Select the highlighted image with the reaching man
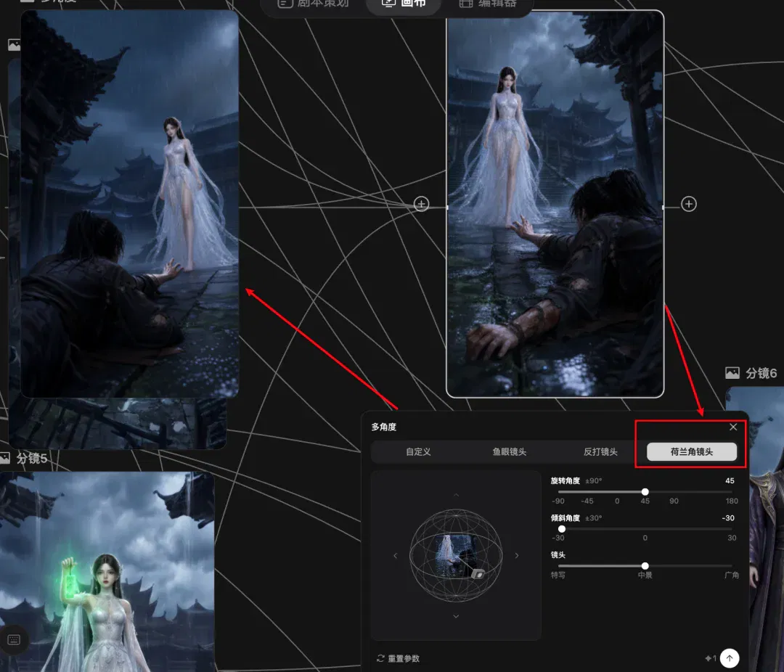Screen dimensions: 784x672 pyautogui.click(x=555, y=204)
